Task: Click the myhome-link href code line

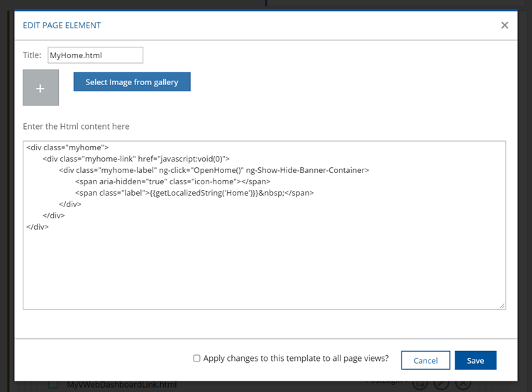Action: click(136, 159)
